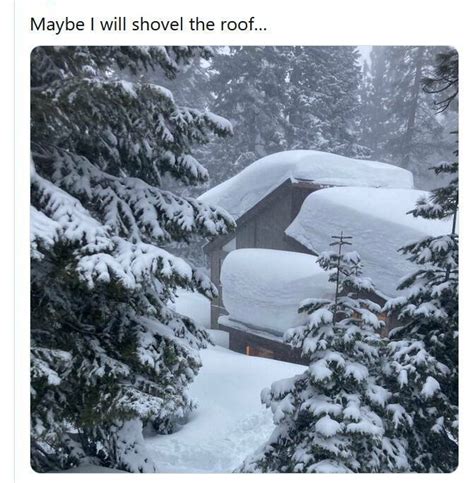Click the word "roof..." ending the tweet
474x483 pixels.
tap(244, 25)
